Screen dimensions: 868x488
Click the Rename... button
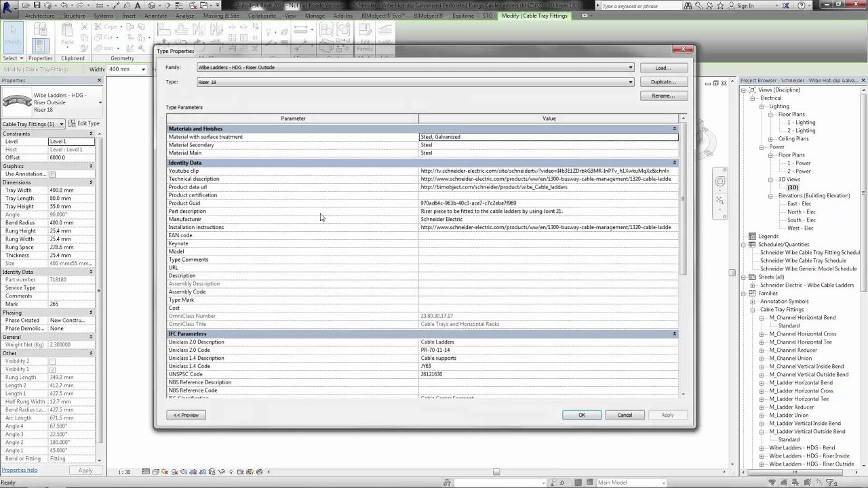click(663, 96)
